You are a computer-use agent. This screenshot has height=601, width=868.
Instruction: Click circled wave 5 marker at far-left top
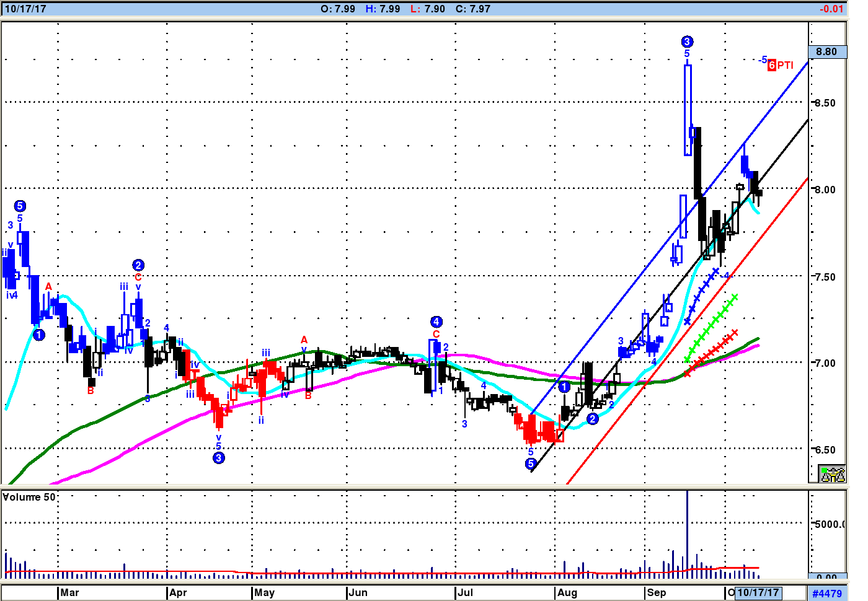coord(20,206)
